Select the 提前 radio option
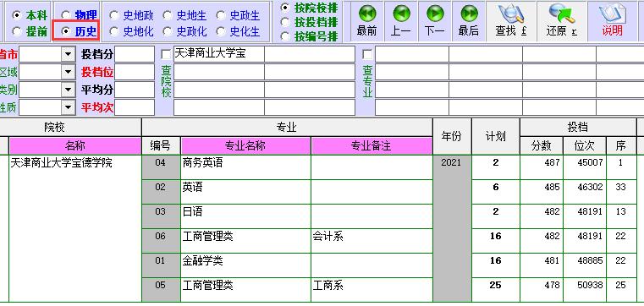644x306 pixels. point(17,31)
